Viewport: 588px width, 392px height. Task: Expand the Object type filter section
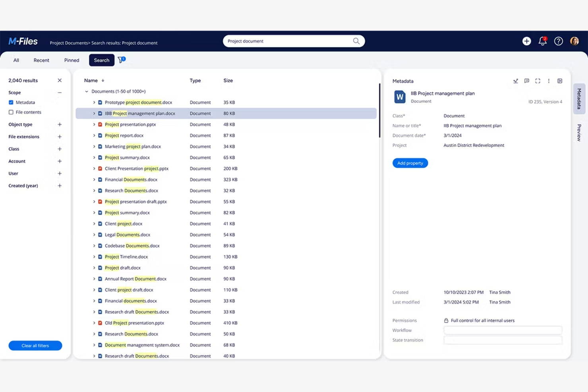60,124
